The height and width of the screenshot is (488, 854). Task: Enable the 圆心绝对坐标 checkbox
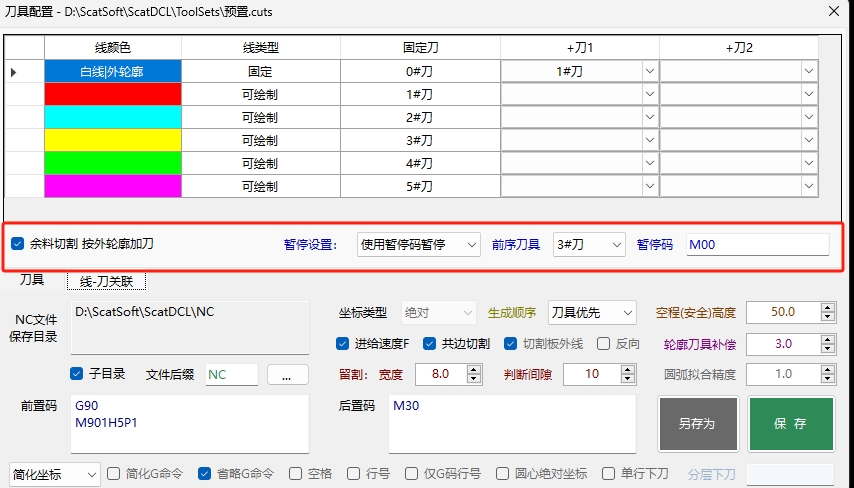(x=503, y=473)
